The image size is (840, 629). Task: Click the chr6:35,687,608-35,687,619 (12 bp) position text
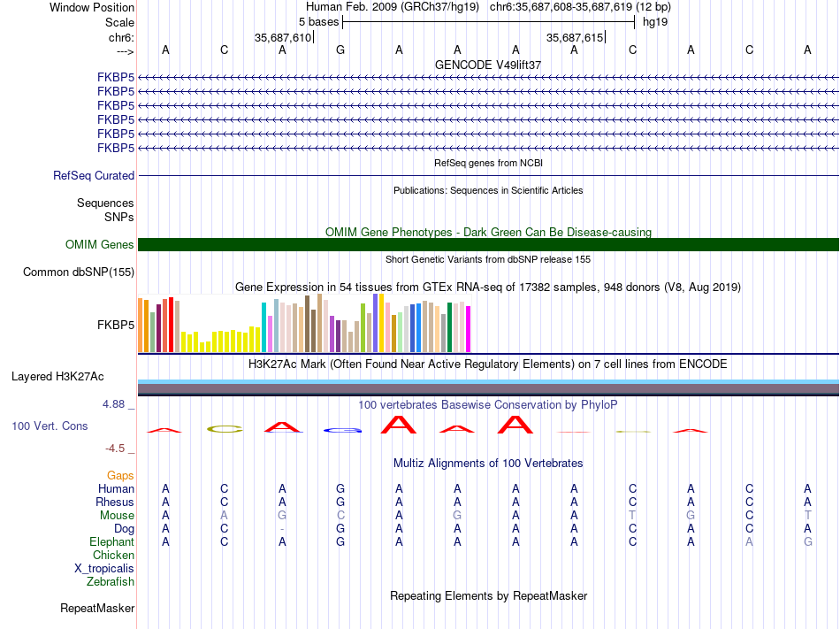[580, 7]
